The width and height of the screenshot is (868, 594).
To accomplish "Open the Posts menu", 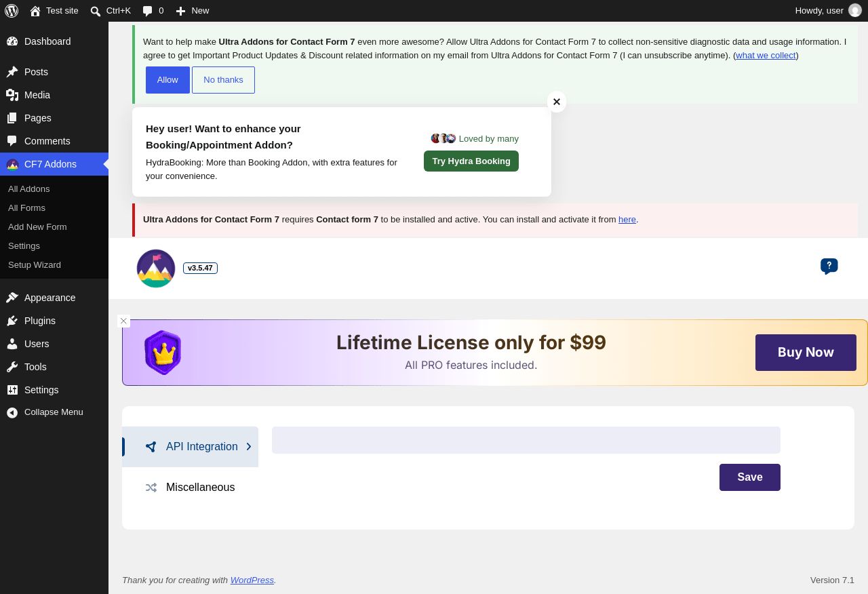I will 54,72.
